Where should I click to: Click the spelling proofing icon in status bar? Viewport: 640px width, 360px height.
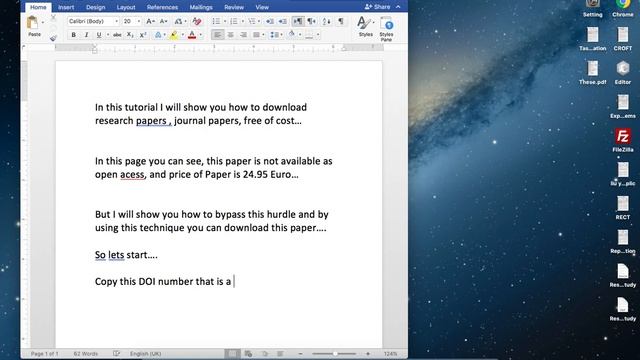click(x=116, y=353)
